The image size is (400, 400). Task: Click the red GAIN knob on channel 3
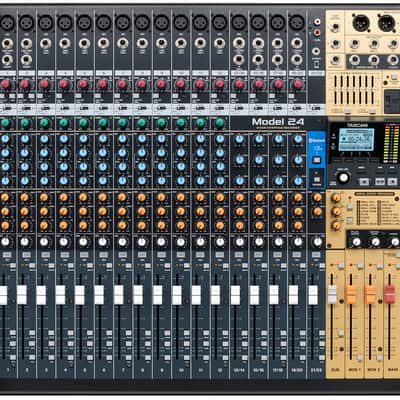pos(44,84)
